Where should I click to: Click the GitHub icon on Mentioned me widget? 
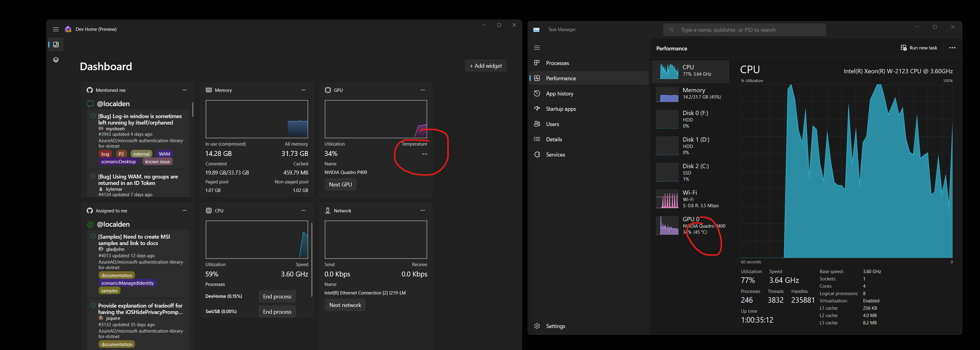(90, 90)
